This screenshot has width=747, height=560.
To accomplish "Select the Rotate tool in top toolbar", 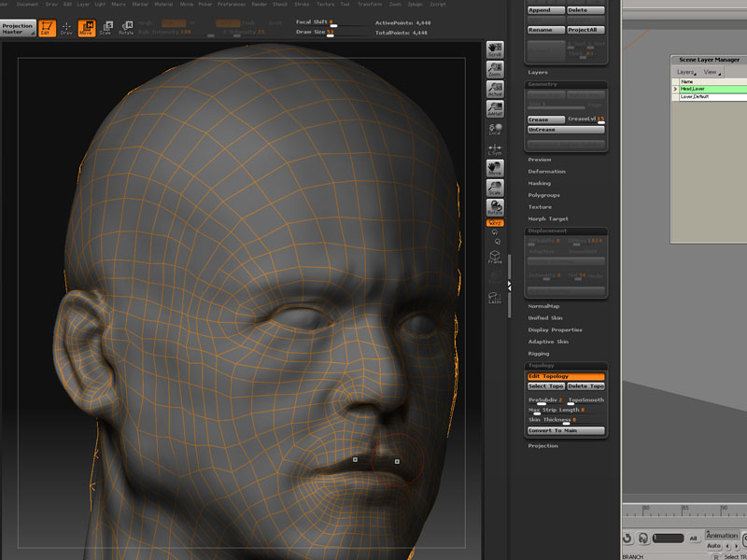I will [125, 27].
